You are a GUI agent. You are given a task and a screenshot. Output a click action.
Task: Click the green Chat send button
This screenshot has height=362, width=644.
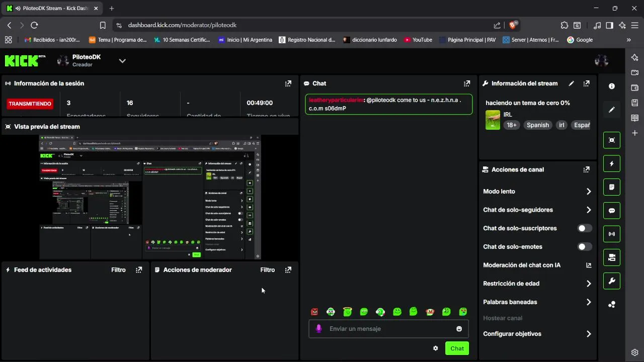pyautogui.click(x=457, y=348)
